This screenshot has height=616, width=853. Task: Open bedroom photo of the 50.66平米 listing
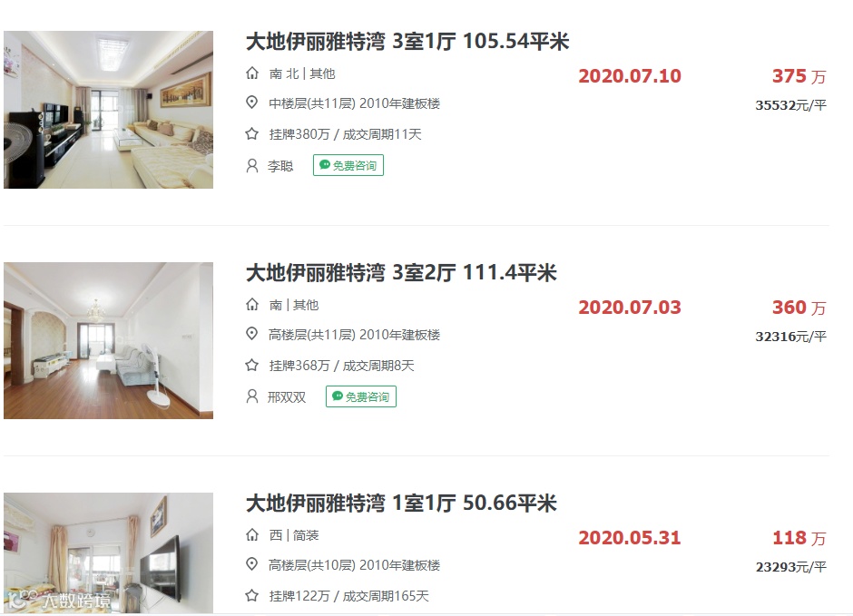(108, 552)
